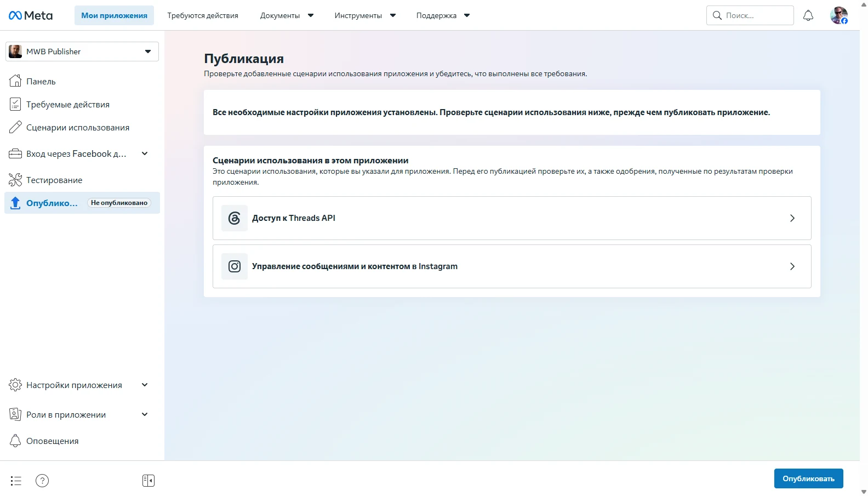This screenshot has width=868, height=496.
Task: Select the Опублико... sidebar item
Action: point(82,203)
